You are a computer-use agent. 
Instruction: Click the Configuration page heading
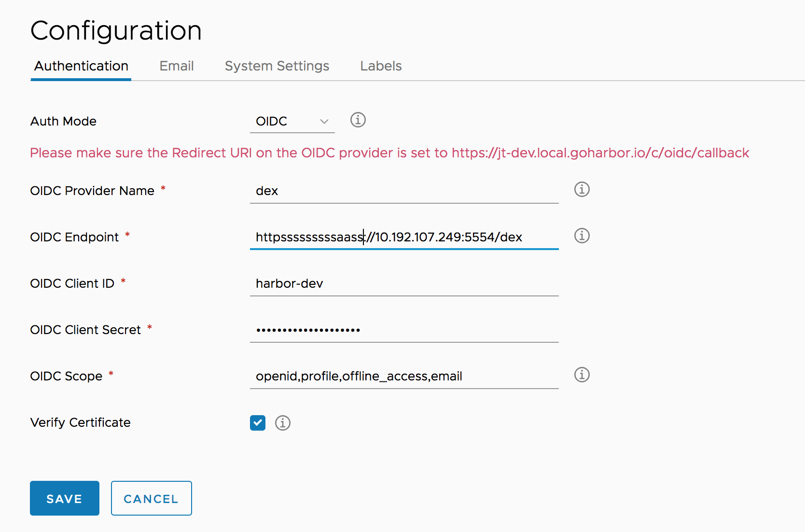(x=116, y=30)
